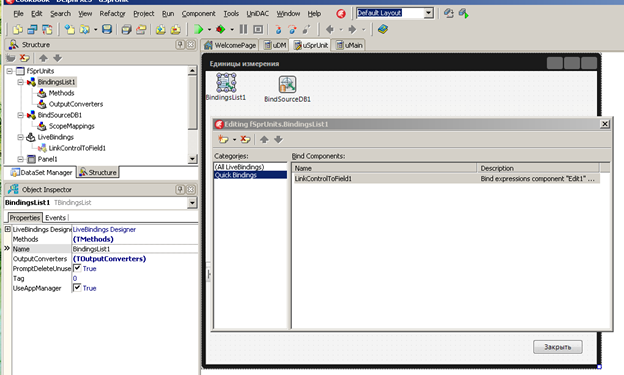
Task: Open the UniDAC menu
Action: tap(257, 14)
